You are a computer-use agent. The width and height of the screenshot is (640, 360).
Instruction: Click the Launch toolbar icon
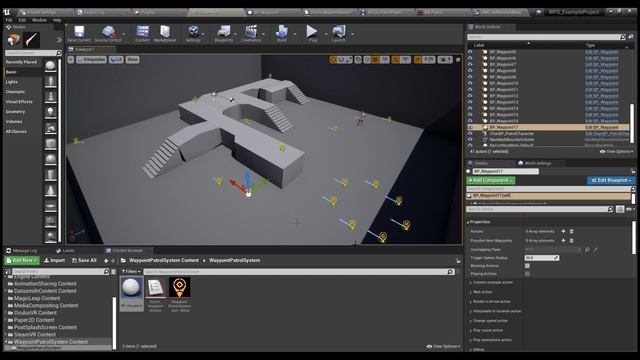coord(339,33)
